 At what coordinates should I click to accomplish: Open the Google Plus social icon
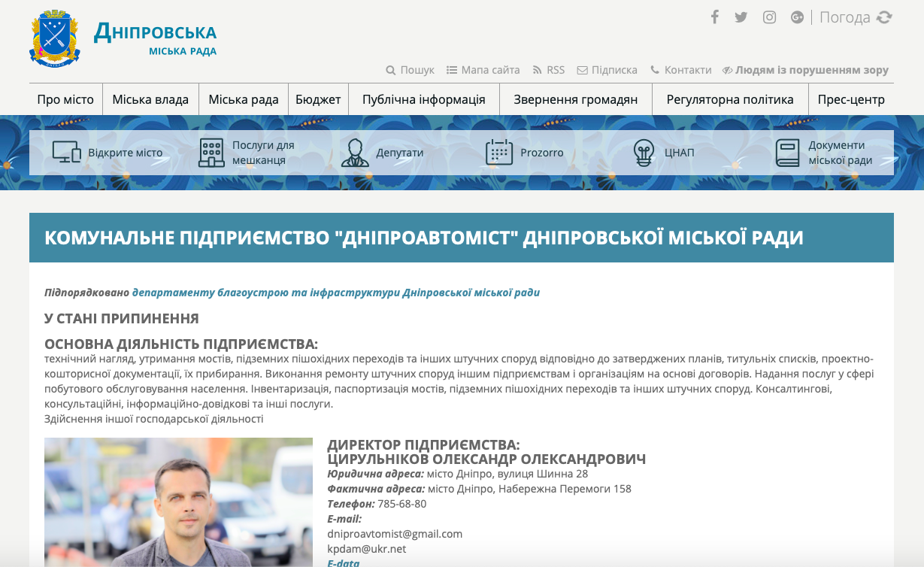point(797,17)
